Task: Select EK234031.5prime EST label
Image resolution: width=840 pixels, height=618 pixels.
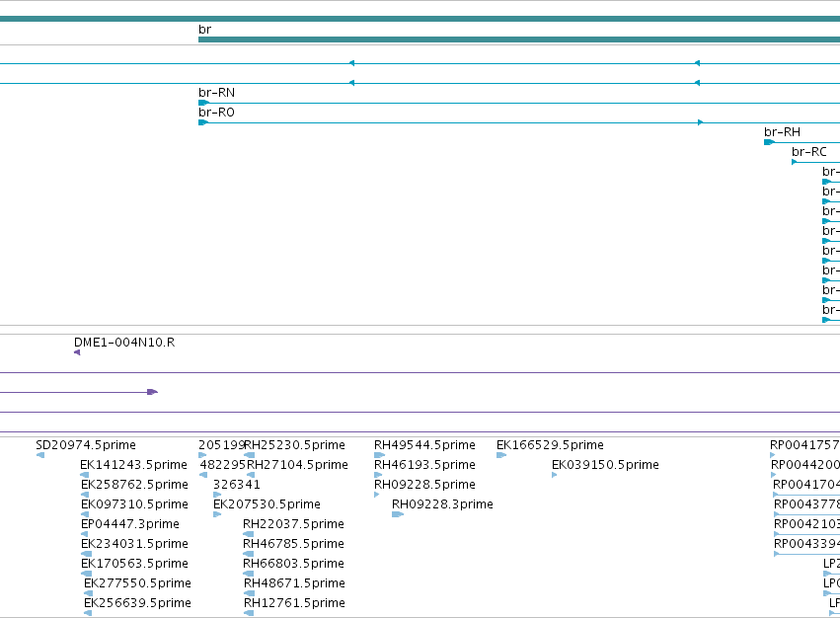Action: pos(134,544)
